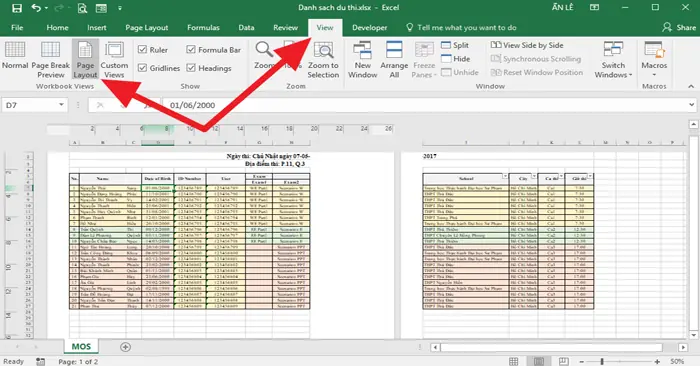
Task: Add a new sheet with plus icon
Action: click(x=125, y=347)
